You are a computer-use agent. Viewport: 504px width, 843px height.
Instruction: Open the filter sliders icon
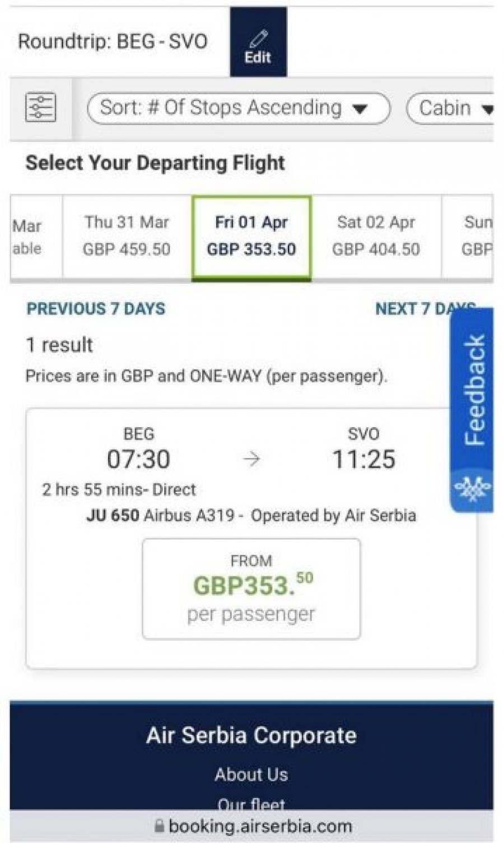coord(41,106)
